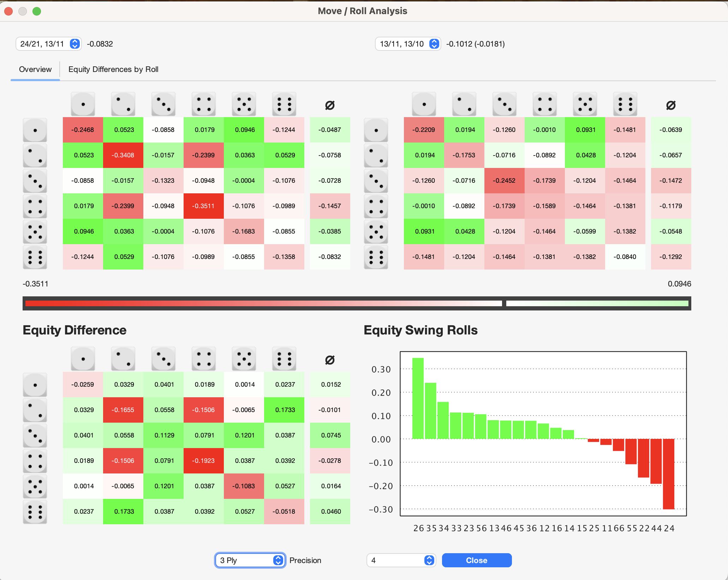This screenshot has width=728, height=580.
Task: Click the -0.3511 cell in top-left table
Action: (x=204, y=206)
